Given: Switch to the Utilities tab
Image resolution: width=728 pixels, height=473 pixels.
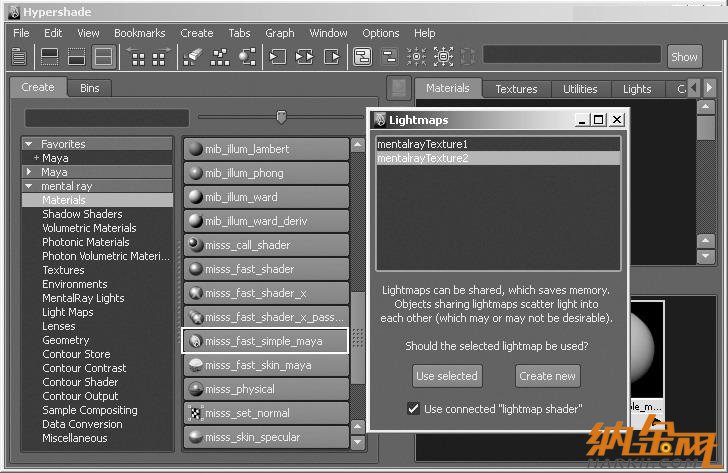Looking at the screenshot, I should pyautogui.click(x=580, y=89).
